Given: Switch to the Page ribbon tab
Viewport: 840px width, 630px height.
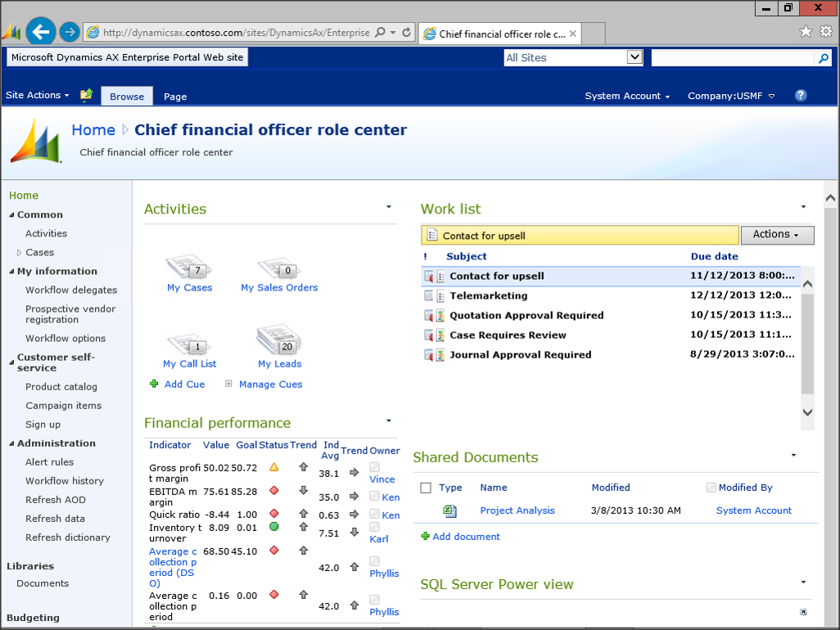Looking at the screenshot, I should [175, 96].
